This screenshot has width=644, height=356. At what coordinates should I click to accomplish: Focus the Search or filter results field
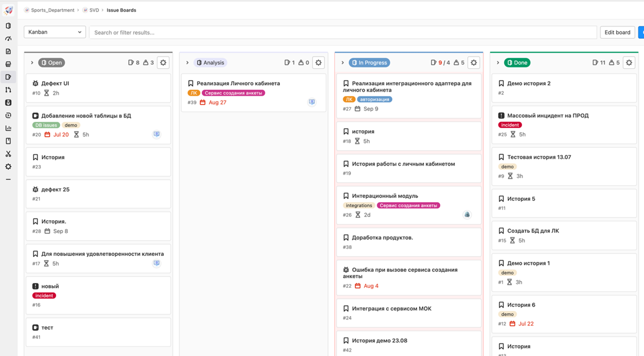point(343,32)
